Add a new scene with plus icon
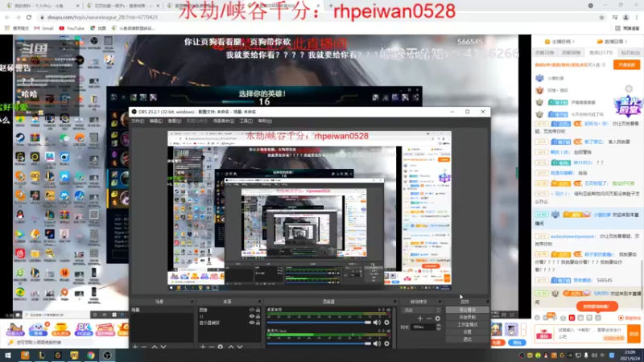The height and width of the screenshot is (362, 644). [x=135, y=347]
